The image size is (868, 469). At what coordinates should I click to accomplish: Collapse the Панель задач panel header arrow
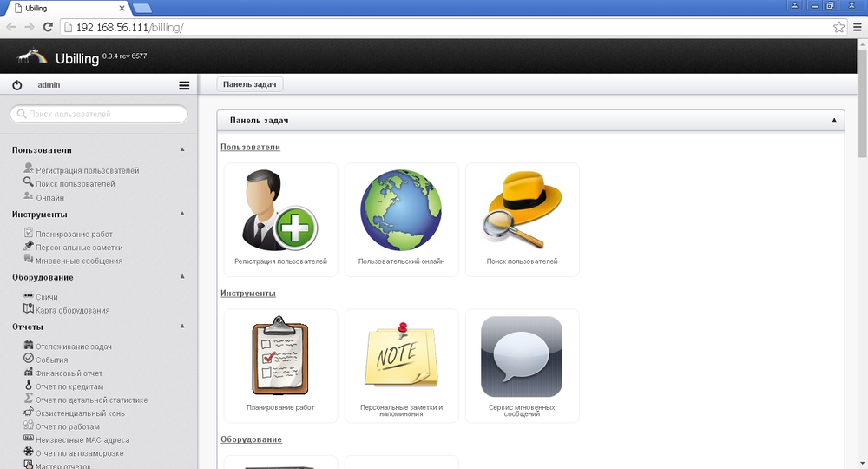point(834,120)
